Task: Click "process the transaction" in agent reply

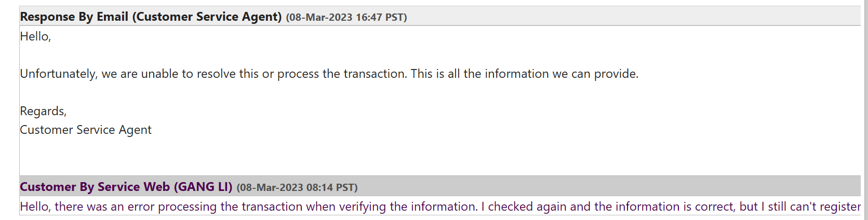Action: tap(342, 74)
